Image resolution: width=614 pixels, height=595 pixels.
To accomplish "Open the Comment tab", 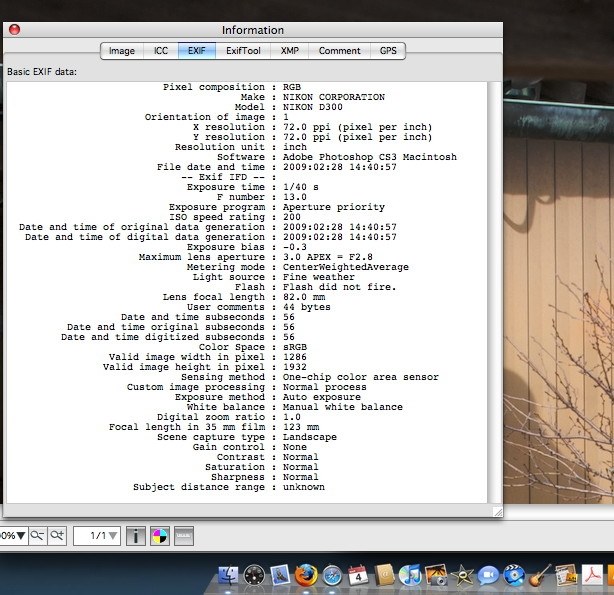I will [x=340, y=51].
